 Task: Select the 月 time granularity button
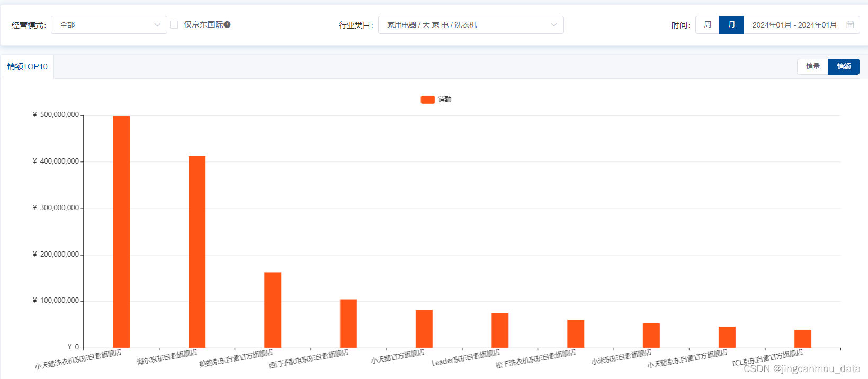click(731, 25)
